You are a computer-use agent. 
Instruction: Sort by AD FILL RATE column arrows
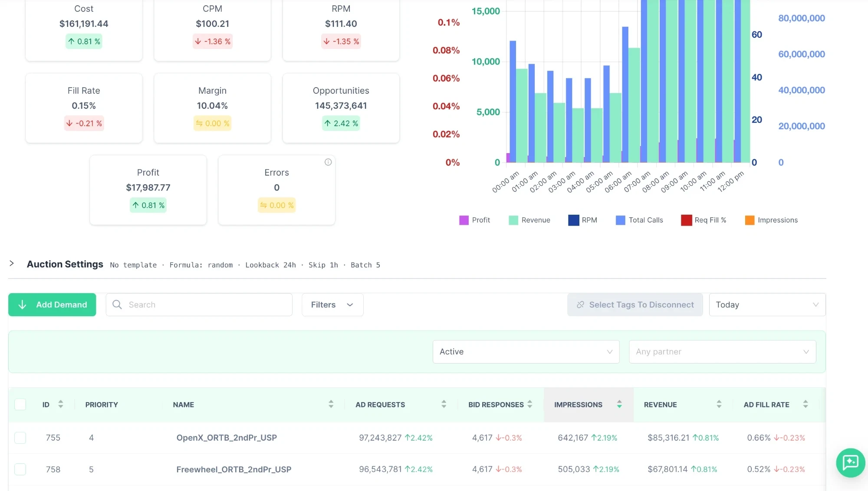click(806, 404)
